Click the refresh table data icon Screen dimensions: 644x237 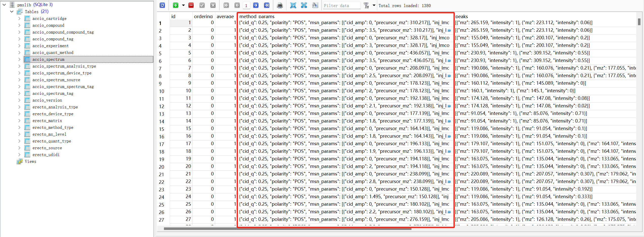(x=162, y=5)
